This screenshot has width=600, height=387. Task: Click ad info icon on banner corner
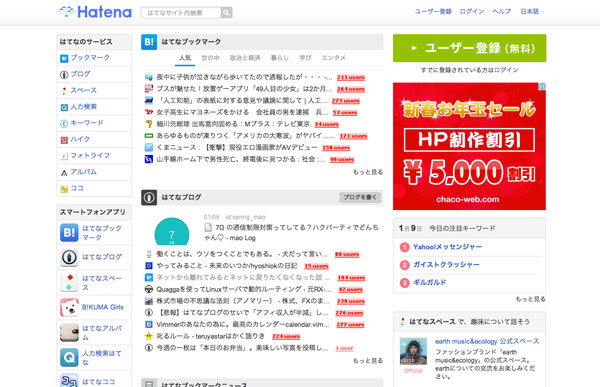tap(542, 87)
